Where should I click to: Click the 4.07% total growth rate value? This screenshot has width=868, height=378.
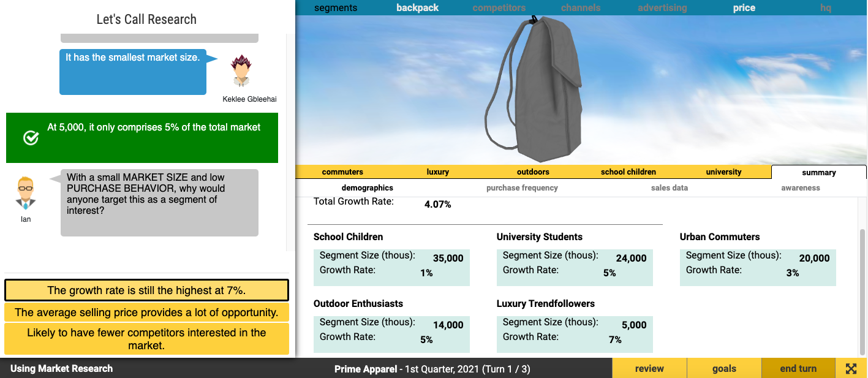438,205
